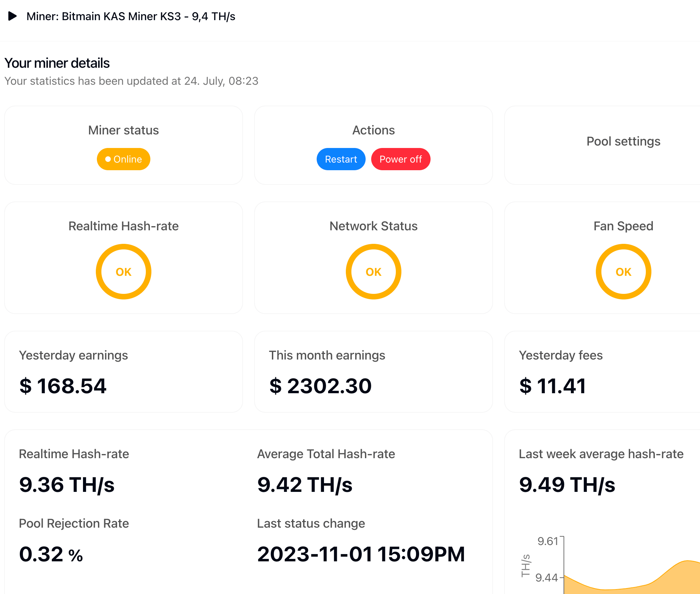
Task: Click the Your miner details heading
Action: click(57, 63)
